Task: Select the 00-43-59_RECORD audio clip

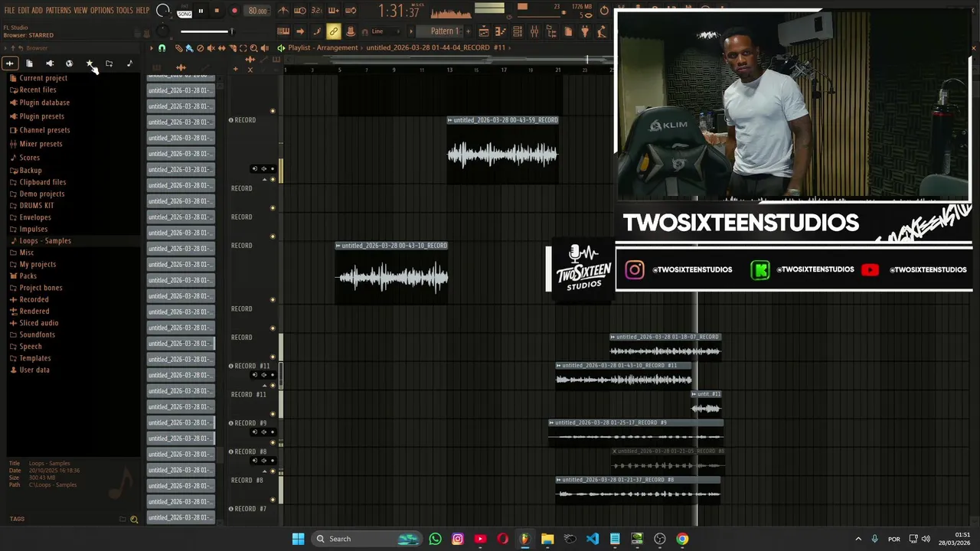Action: pyautogui.click(x=502, y=152)
